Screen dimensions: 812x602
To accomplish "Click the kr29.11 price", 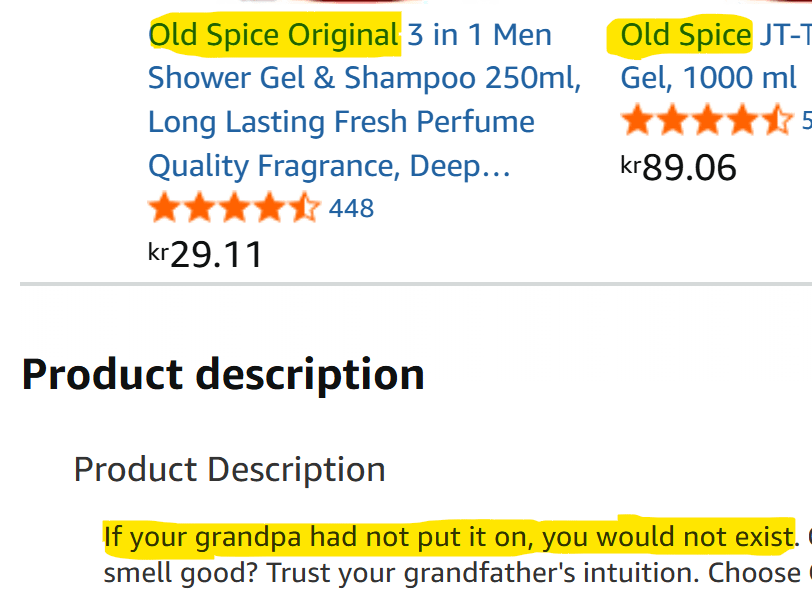I will [x=206, y=254].
